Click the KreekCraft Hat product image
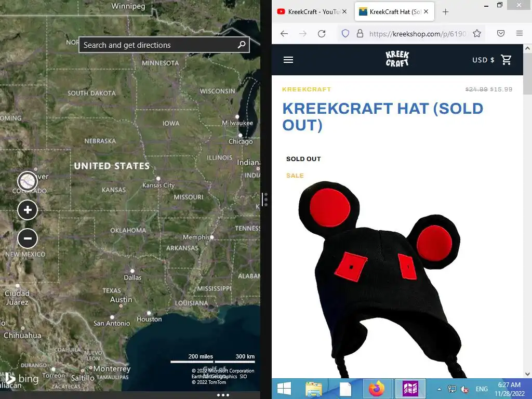This screenshot has height=399, width=532. tap(379, 280)
